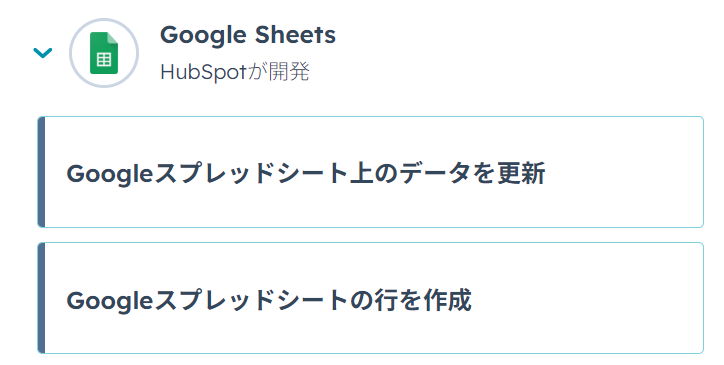
Task: Click the HubSpotが開発 subtitle
Action: click(x=235, y=72)
